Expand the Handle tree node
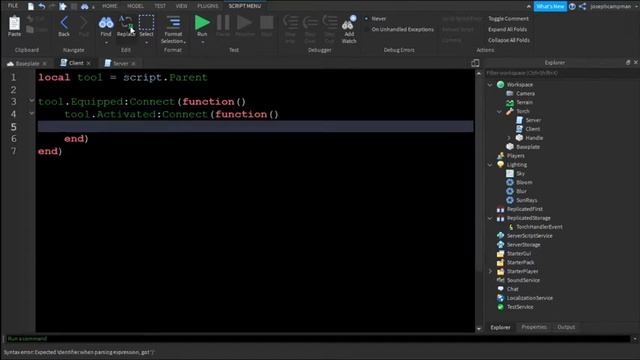Screen dimensions: 640x360 pos(509,138)
